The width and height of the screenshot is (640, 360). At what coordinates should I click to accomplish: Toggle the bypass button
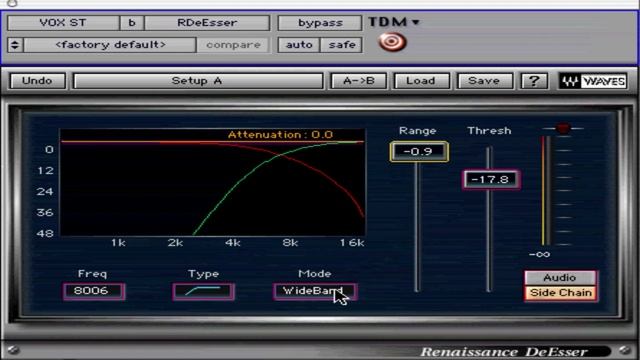(320, 22)
